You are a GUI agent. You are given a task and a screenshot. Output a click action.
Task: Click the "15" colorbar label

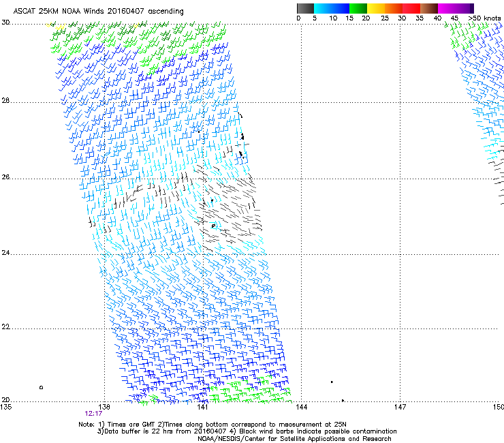tap(349, 18)
